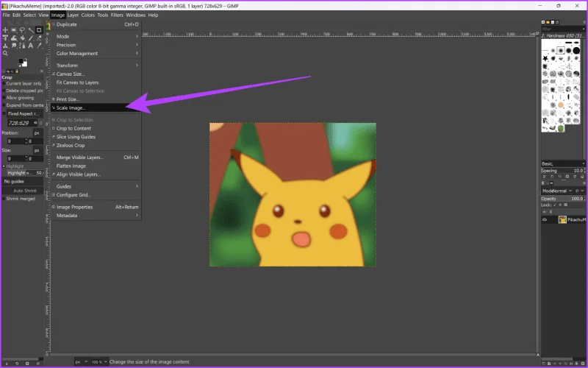The width and height of the screenshot is (588, 368).
Task: Open the 100% zoom dropdown in the status bar
Action: (x=99, y=362)
